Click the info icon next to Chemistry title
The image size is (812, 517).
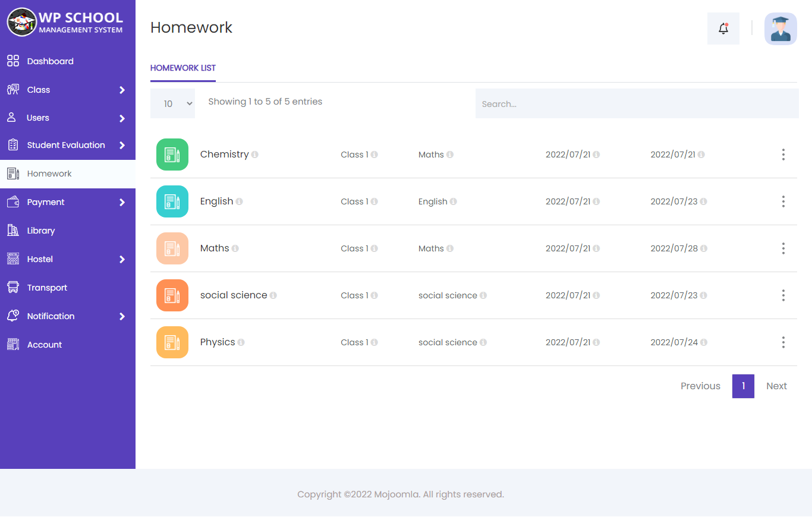click(255, 155)
